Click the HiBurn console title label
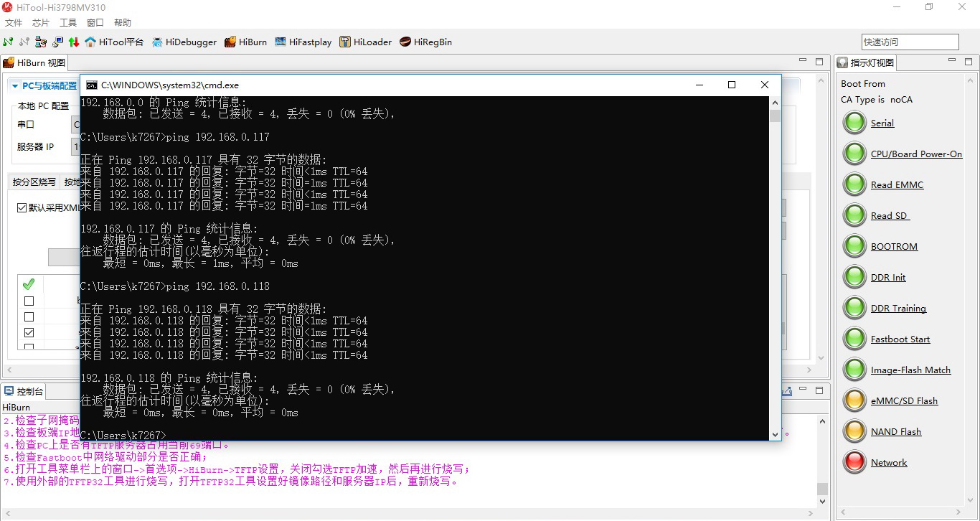 pyautogui.click(x=17, y=407)
